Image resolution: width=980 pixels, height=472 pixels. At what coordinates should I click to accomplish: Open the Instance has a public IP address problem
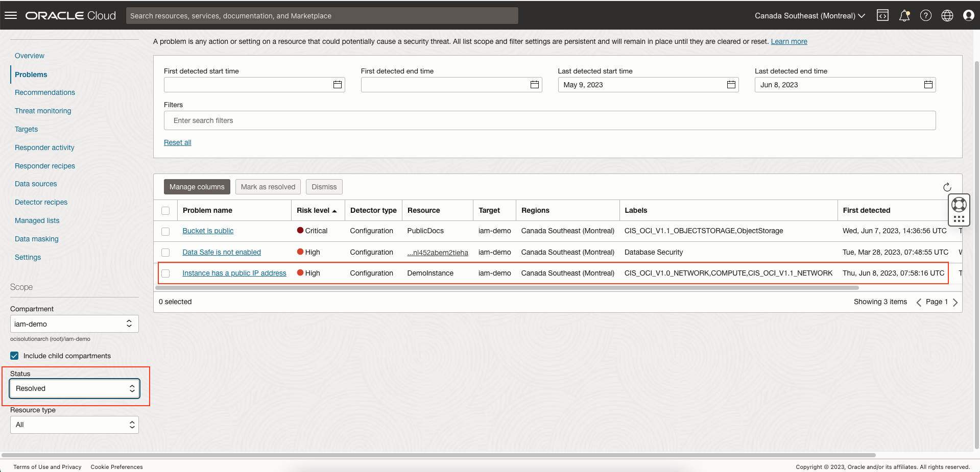[234, 273]
